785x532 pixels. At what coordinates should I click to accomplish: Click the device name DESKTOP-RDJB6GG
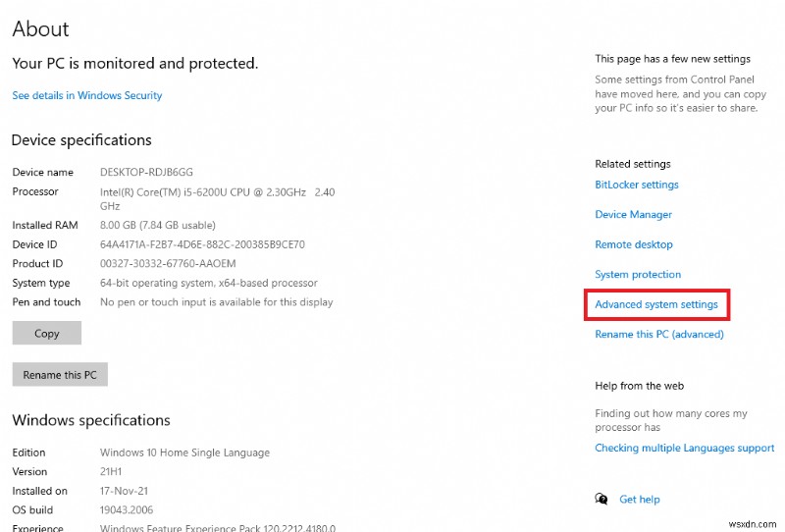146,173
